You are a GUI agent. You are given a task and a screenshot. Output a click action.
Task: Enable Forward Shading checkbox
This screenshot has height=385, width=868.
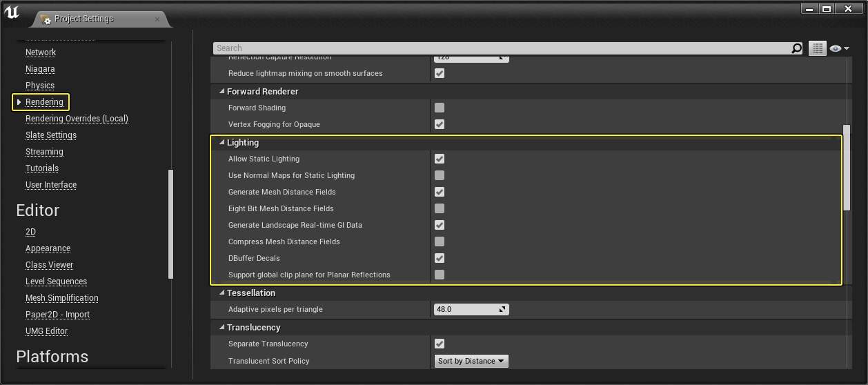(440, 108)
